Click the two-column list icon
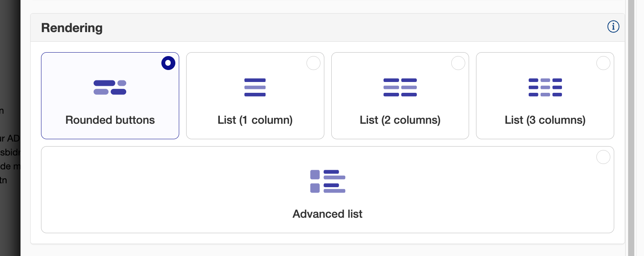The image size is (644, 256). coord(400,87)
